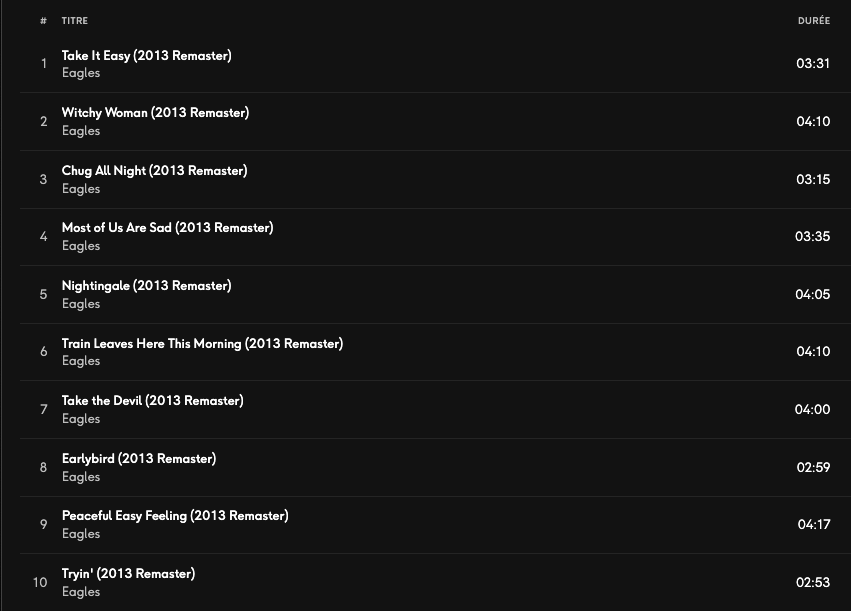
Task: Click the 04:17 duration of Peaceful Easy Feeling
Action: [x=813, y=525]
